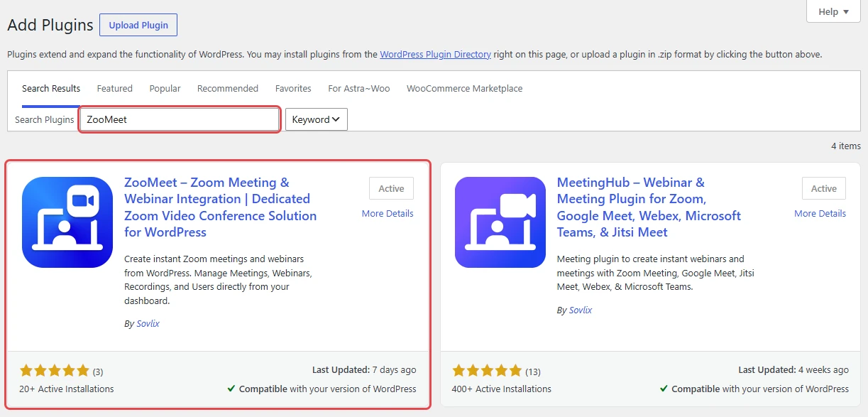Open More Details for ZooMeet
This screenshot has height=417, width=868.
tap(388, 213)
